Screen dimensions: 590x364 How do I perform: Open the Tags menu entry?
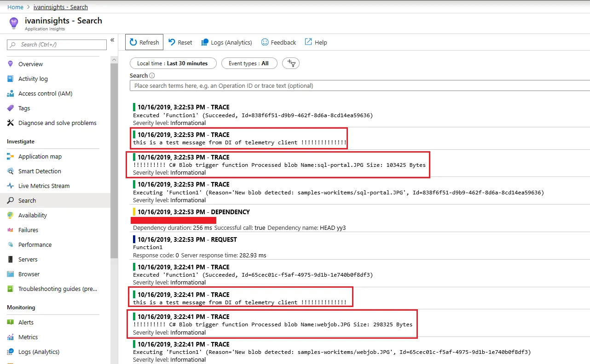[24, 108]
